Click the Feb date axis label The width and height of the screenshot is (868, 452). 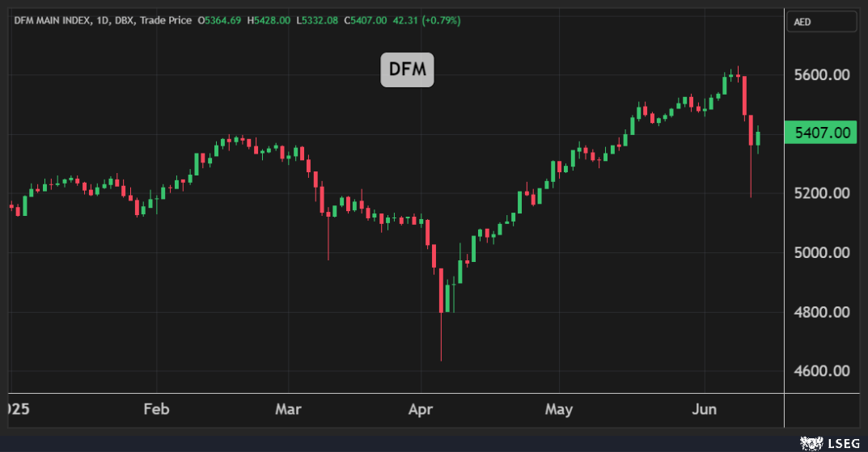tap(156, 409)
